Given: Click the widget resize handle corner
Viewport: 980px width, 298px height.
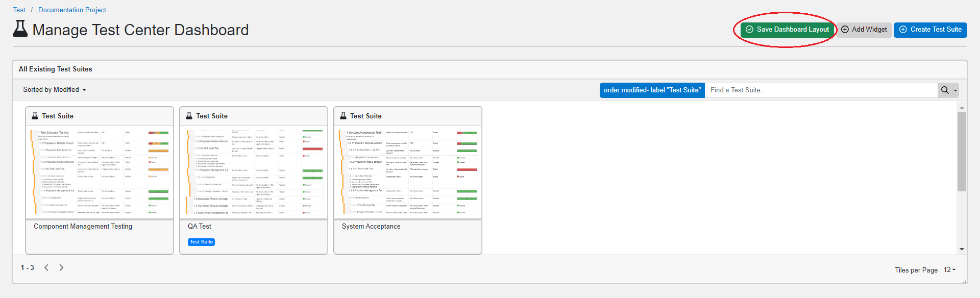Looking at the screenshot, I should 965,281.
